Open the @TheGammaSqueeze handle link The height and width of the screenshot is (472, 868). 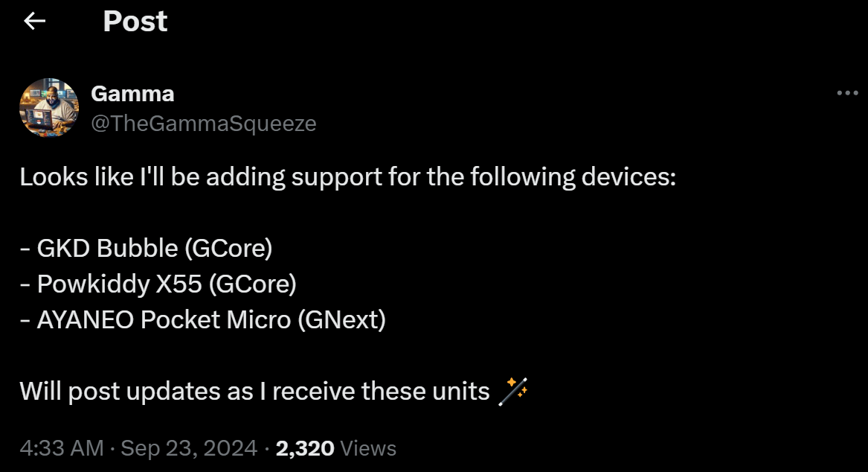pos(203,124)
